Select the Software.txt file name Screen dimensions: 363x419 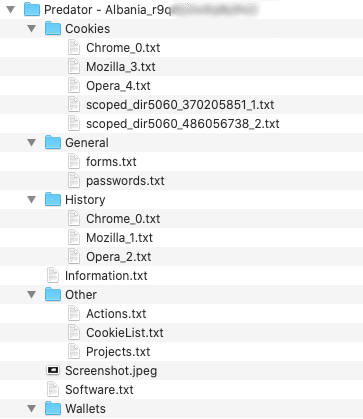pos(99,390)
